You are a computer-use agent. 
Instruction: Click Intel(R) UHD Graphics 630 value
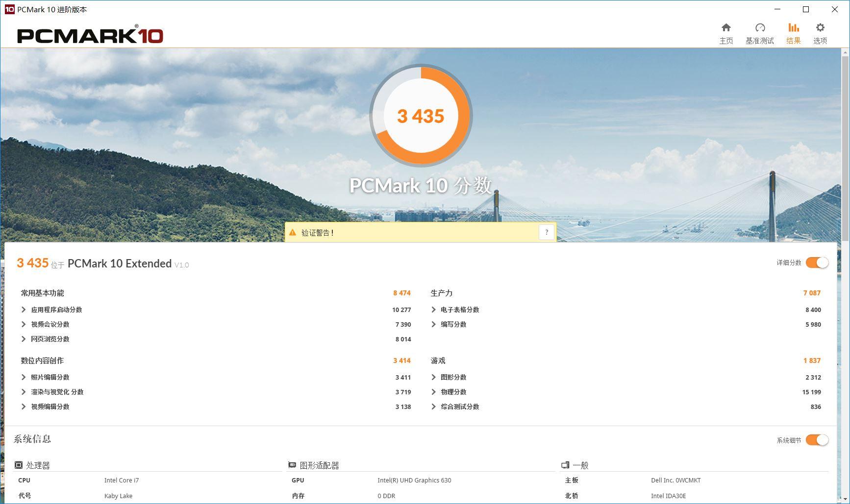tap(414, 480)
